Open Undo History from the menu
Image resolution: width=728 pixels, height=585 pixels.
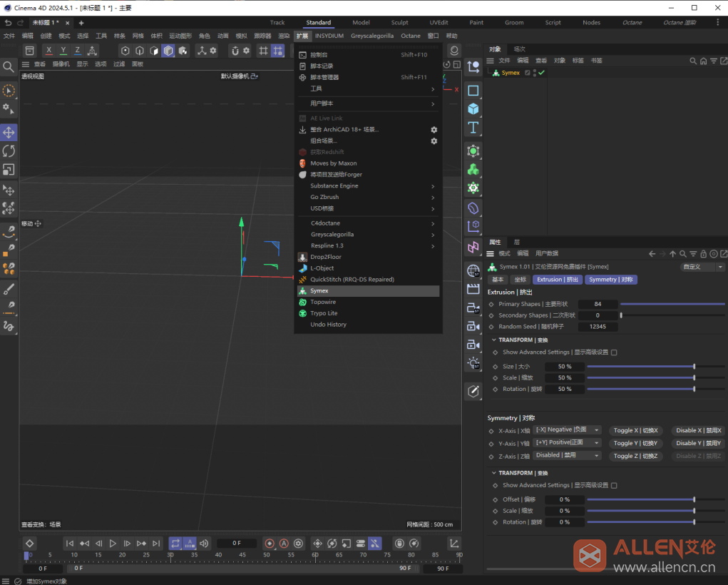368,325
